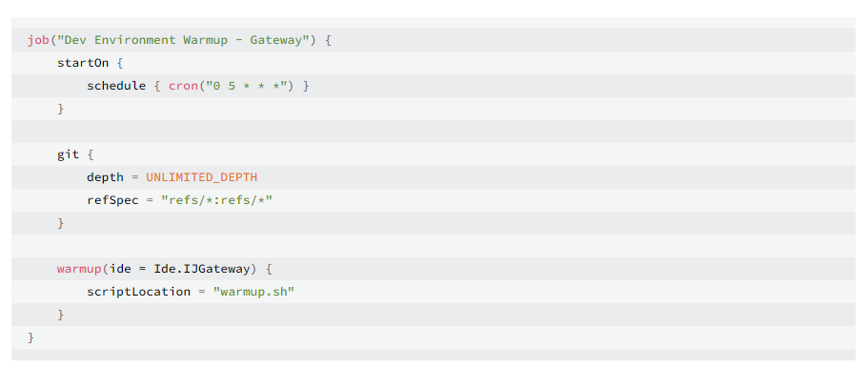
Task: Click the warmup function keyword
Action: [x=79, y=269]
